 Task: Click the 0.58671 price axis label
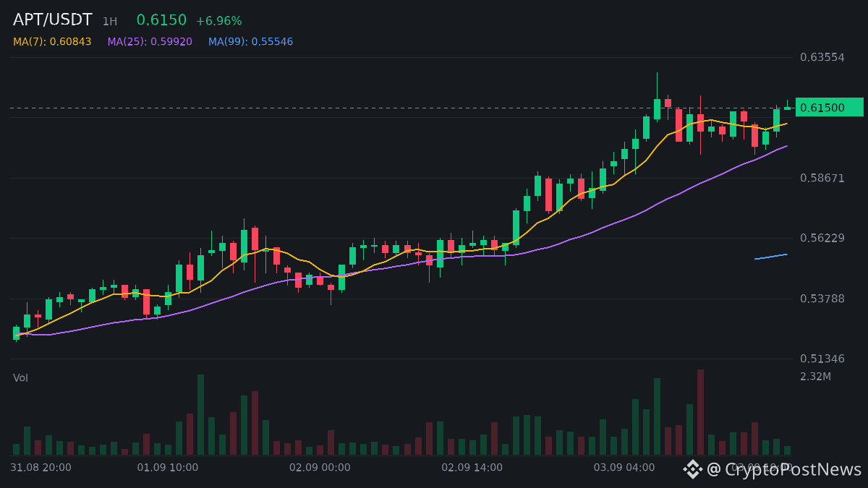pos(822,178)
